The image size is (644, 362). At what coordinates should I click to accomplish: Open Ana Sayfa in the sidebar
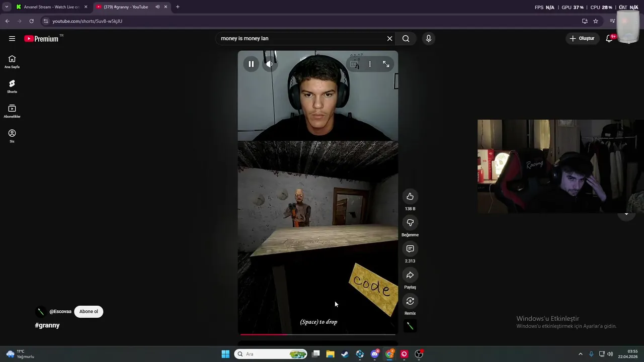[12, 62]
